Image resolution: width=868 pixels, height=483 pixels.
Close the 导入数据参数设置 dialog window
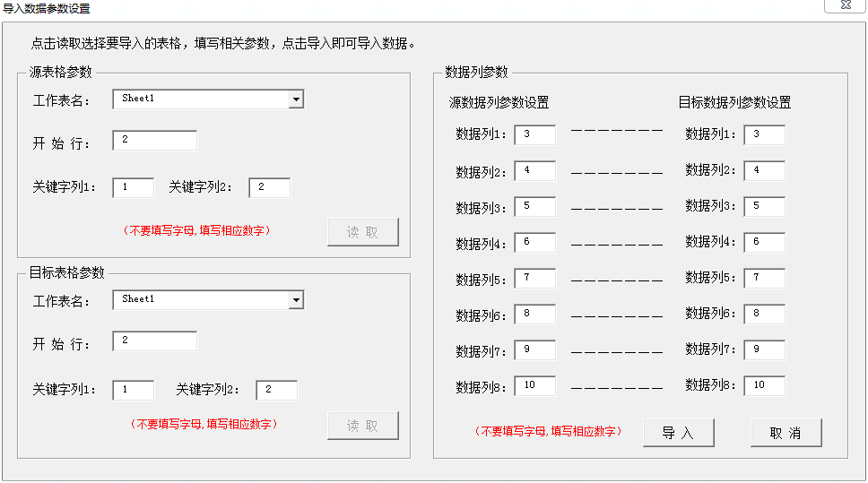coord(845,6)
